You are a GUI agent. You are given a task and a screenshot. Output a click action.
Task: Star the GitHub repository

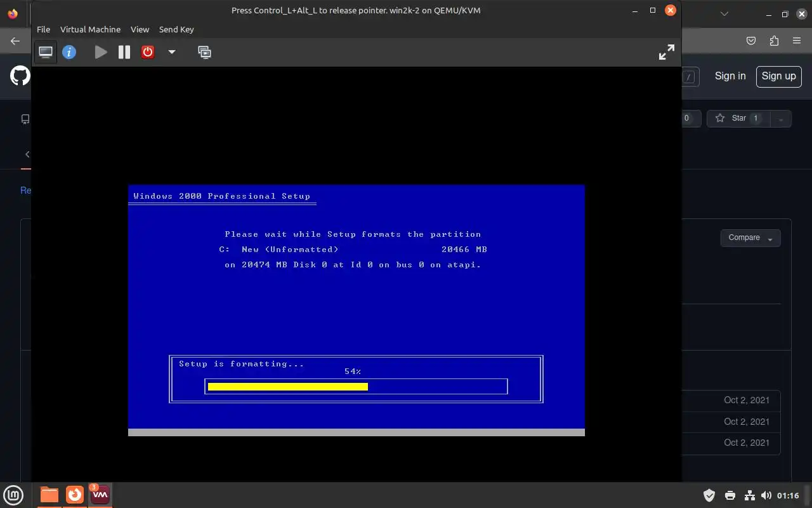pyautogui.click(x=738, y=118)
